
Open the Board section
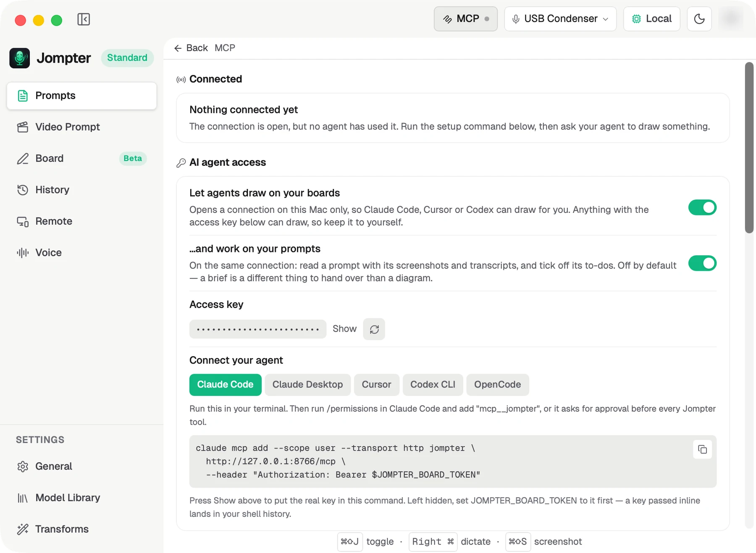82,159
